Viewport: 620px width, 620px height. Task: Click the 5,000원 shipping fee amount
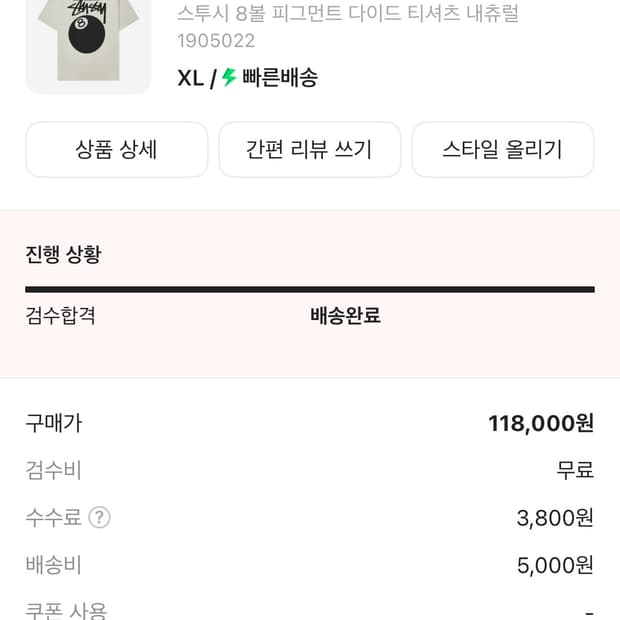tap(555, 565)
